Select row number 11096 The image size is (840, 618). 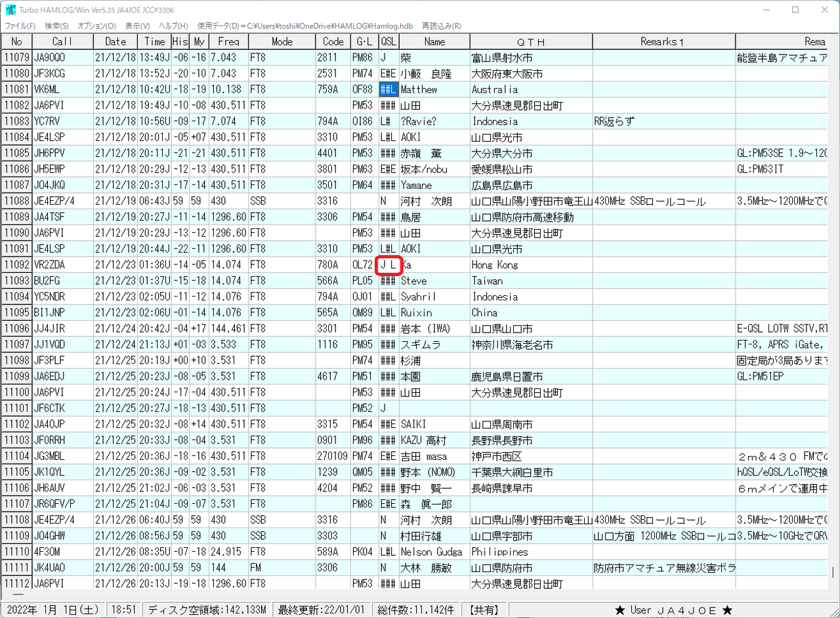pos(16,329)
